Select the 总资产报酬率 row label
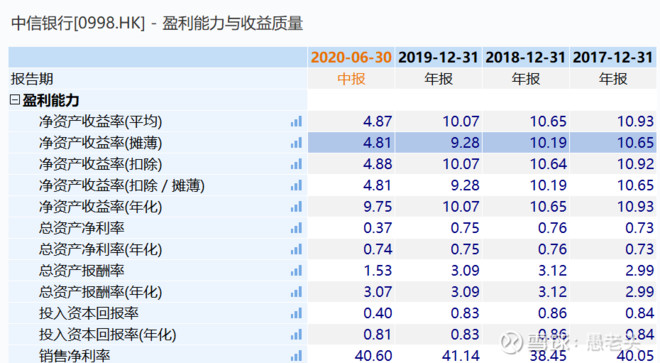Viewport: 660px width, 363px height. pyautogui.click(x=82, y=271)
